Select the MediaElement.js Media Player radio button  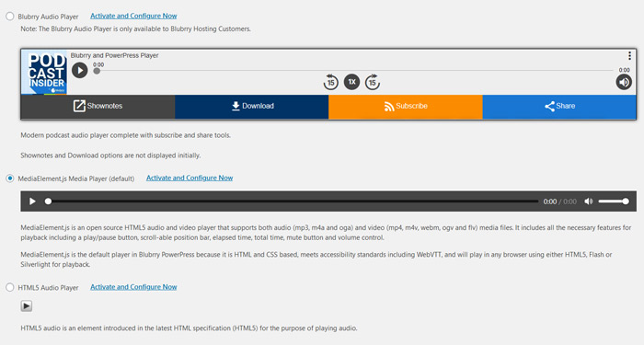pyautogui.click(x=10, y=178)
